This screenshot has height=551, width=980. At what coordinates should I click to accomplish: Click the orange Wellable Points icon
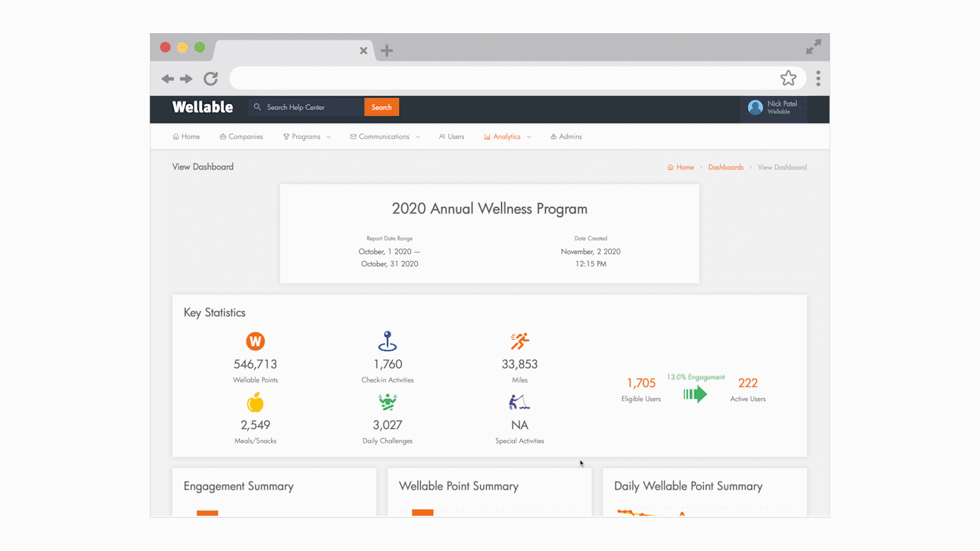coord(255,341)
